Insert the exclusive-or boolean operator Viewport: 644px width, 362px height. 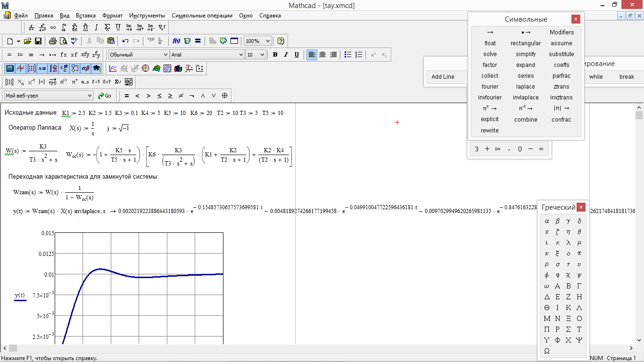click(x=224, y=96)
